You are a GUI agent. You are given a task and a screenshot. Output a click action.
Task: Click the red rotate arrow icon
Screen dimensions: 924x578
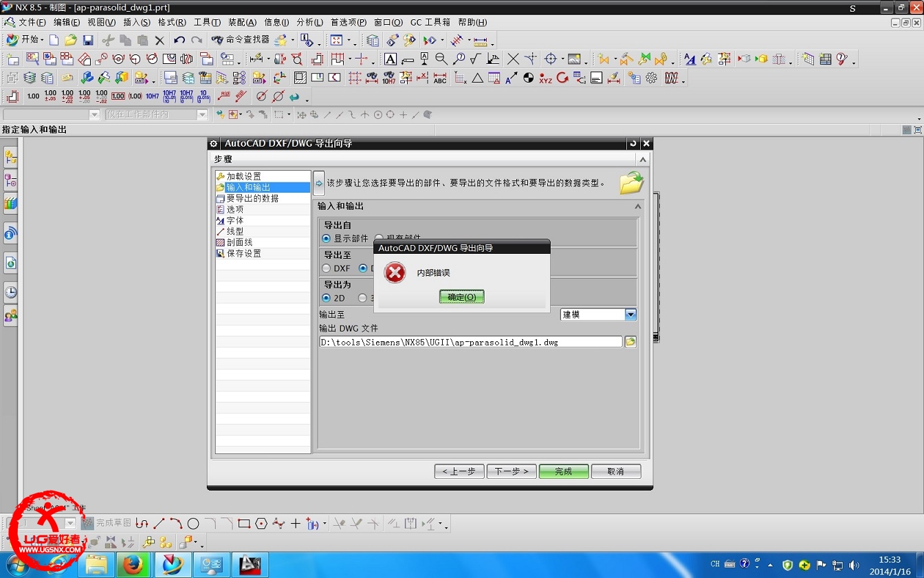(x=562, y=78)
